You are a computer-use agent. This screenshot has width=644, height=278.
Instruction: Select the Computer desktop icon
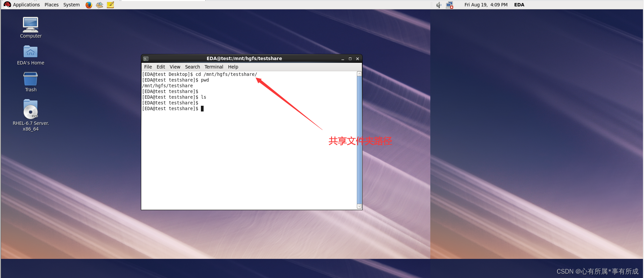[x=31, y=28]
